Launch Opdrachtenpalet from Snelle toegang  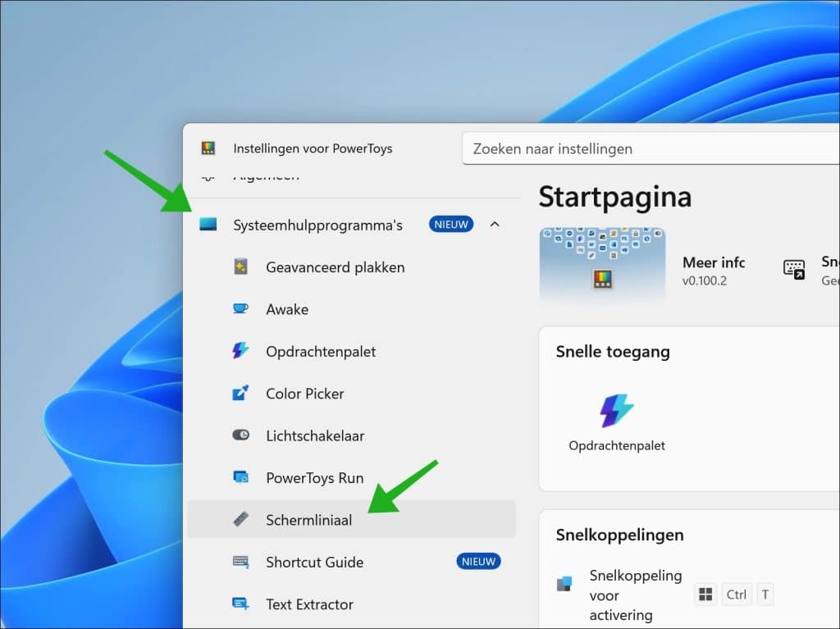point(617,422)
